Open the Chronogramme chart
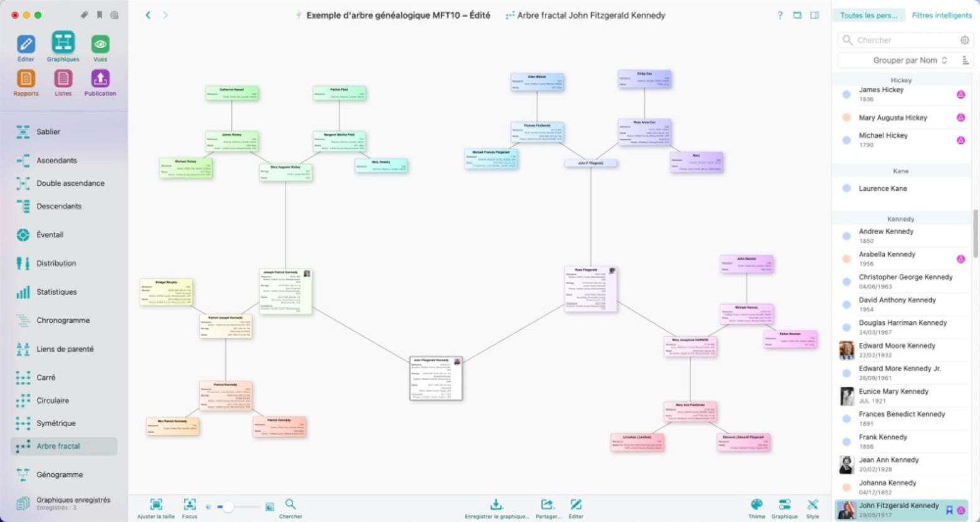The image size is (980, 522). pos(63,320)
